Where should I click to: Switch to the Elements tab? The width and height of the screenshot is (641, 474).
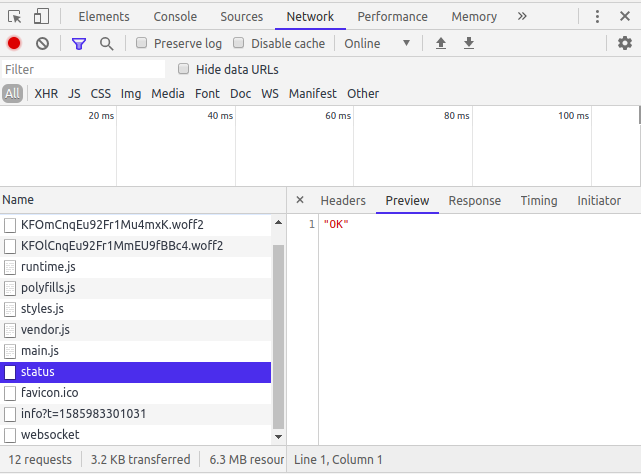pos(104,17)
